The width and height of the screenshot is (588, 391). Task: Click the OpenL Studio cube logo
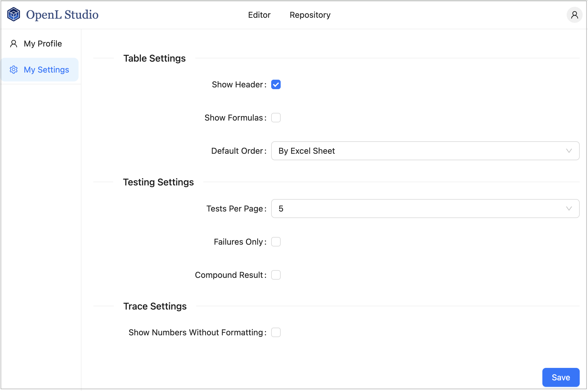pyautogui.click(x=14, y=15)
